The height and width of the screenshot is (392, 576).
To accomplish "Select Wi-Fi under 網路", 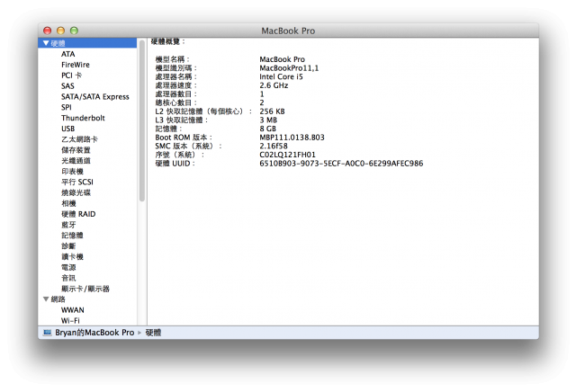I will [70, 320].
